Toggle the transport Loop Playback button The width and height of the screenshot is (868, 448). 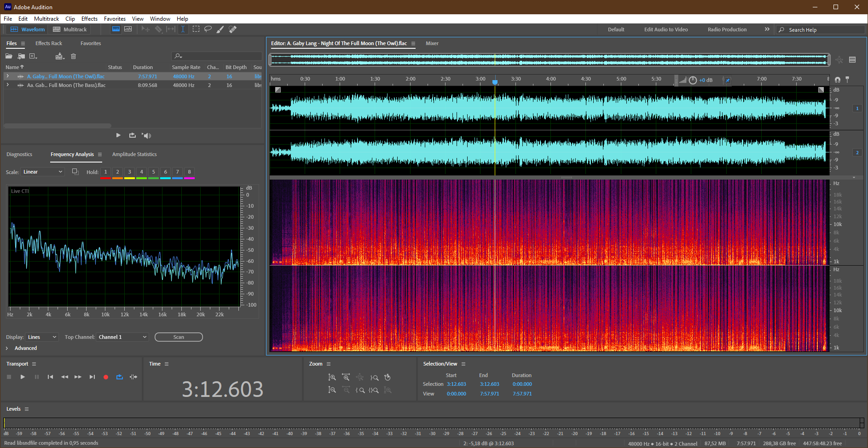(x=120, y=377)
